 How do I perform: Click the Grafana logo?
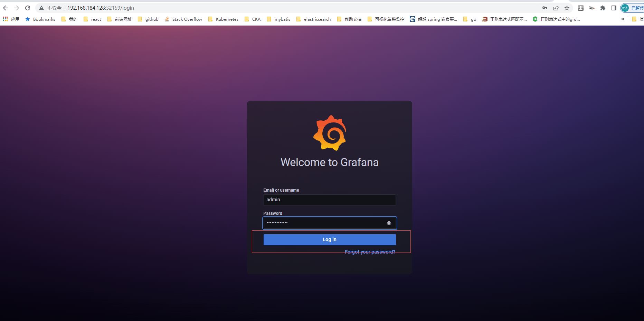point(330,133)
